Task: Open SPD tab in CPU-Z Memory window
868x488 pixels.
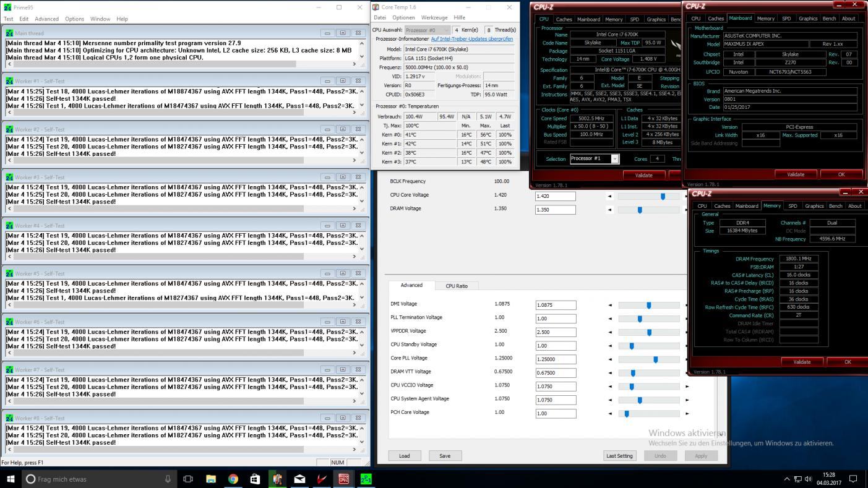Action: [793, 206]
